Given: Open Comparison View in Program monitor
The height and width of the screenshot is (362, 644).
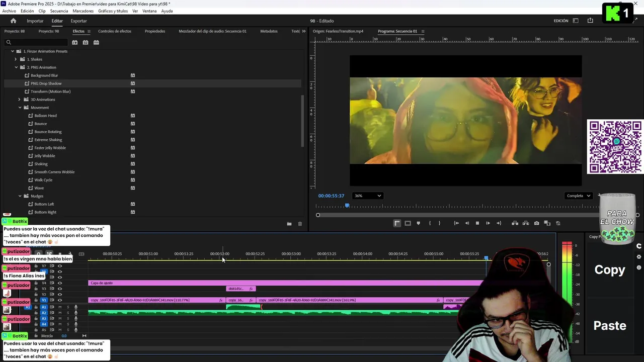Looking at the screenshot, I should click(547, 223).
